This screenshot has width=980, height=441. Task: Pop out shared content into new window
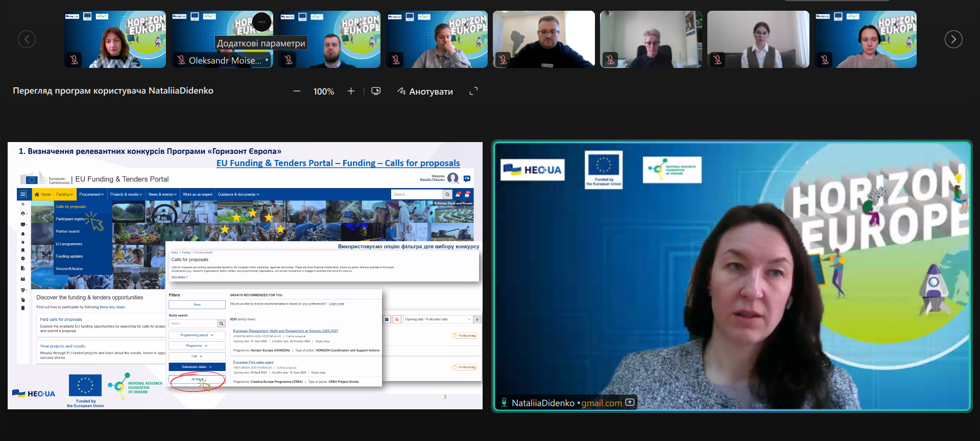coord(376,91)
